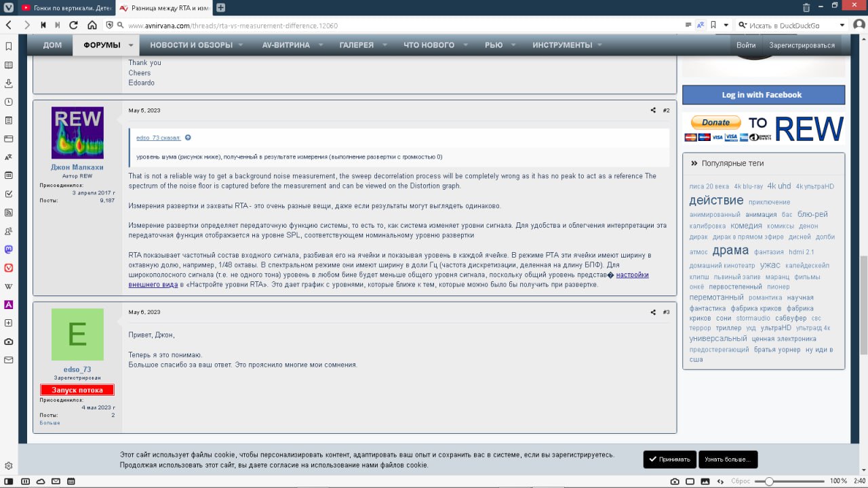
Task: Open calendar from status bar
Action: (71, 481)
